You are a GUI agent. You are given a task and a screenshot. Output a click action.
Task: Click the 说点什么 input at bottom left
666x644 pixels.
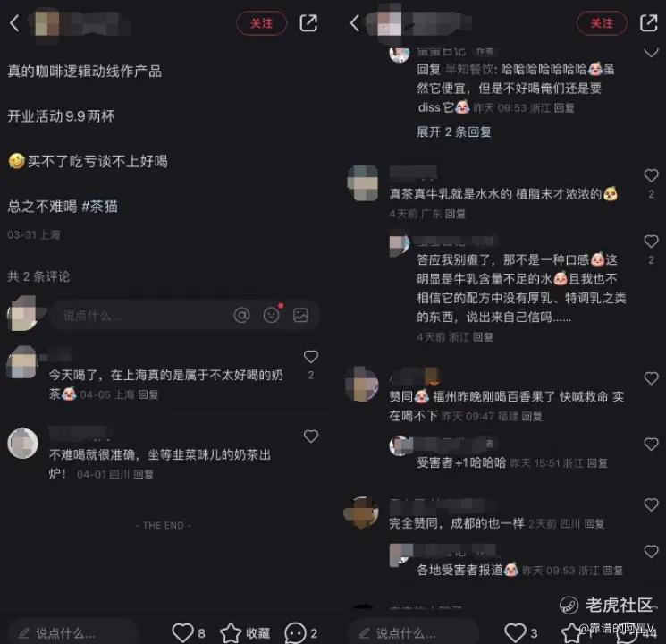(x=73, y=633)
